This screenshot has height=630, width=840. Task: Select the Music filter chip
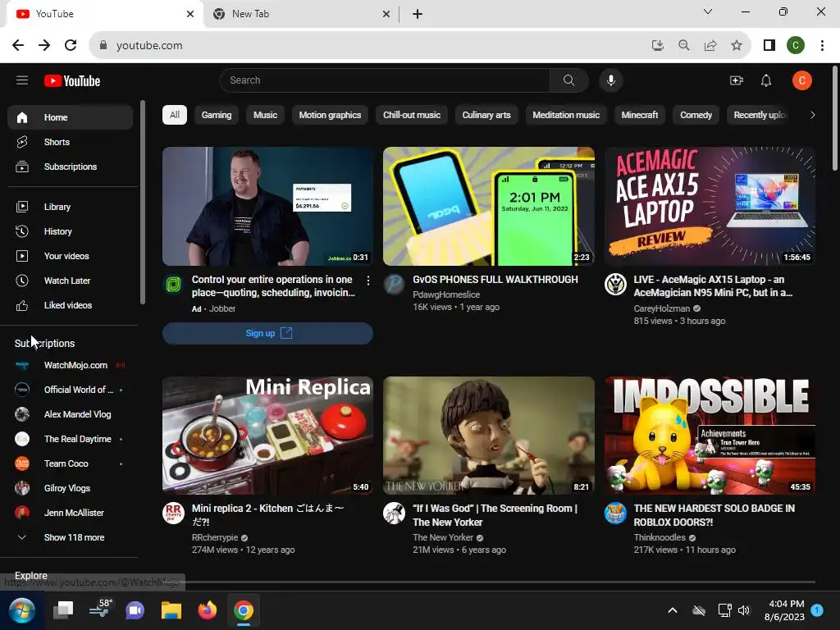265,115
